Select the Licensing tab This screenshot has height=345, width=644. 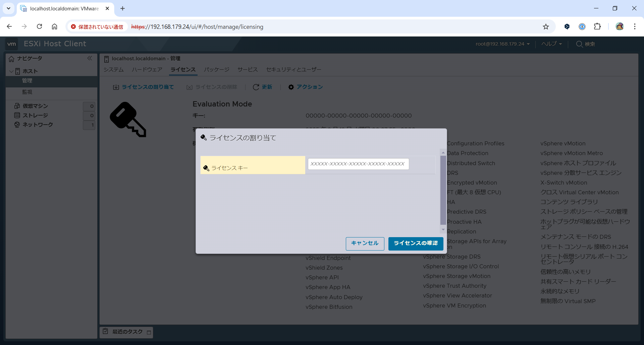[x=183, y=70]
